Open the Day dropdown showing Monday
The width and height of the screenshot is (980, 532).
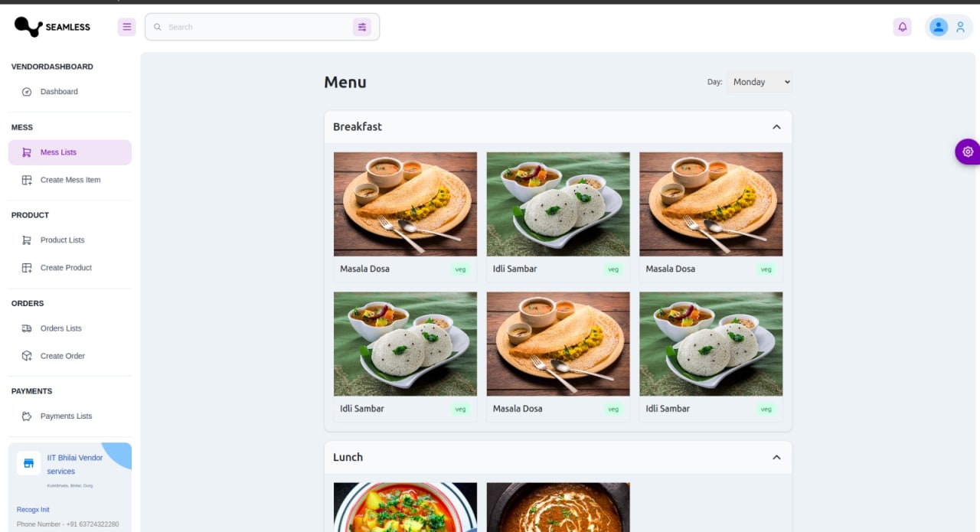[x=759, y=82]
